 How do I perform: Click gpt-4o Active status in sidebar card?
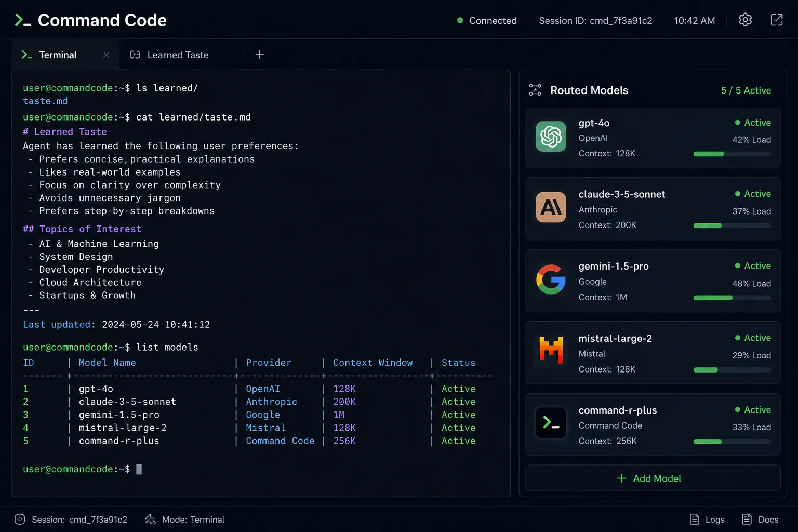pyautogui.click(x=753, y=123)
